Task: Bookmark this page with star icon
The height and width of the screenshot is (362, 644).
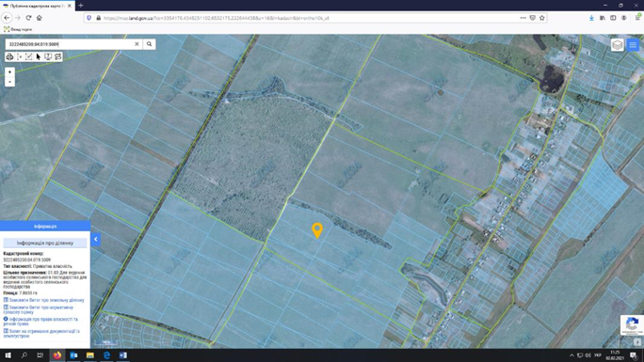Action: (x=542, y=18)
